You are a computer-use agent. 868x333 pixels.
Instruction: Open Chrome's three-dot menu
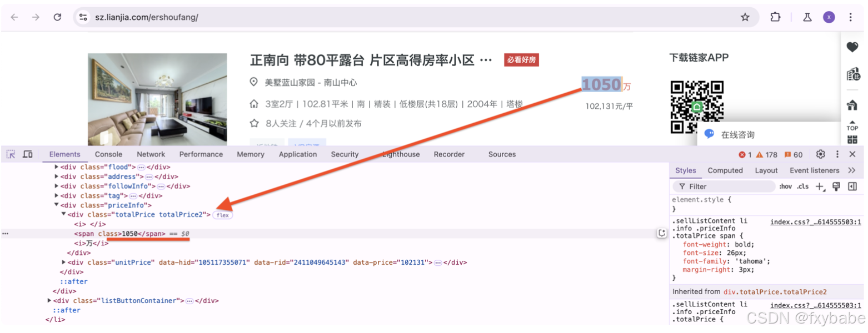[850, 17]
